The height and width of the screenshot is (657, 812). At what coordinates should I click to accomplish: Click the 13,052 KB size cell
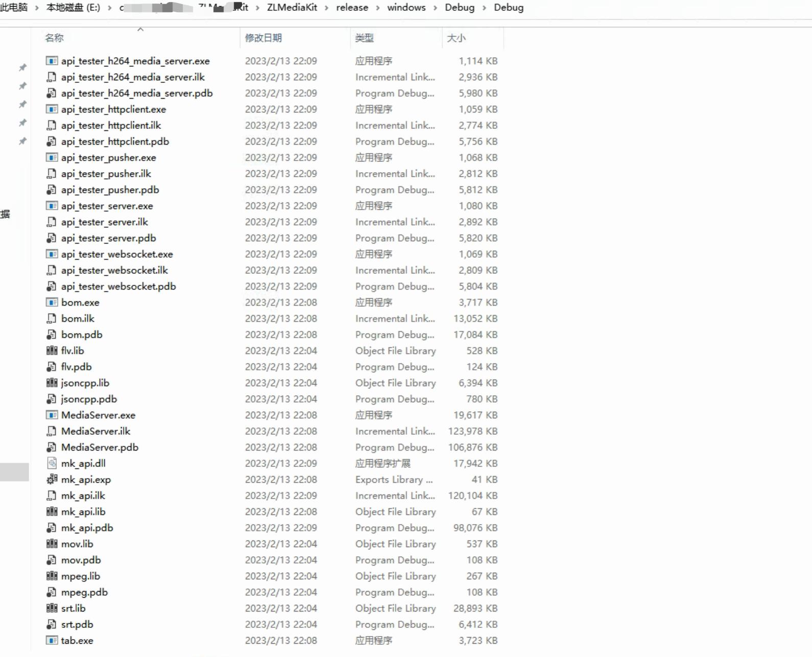(x=475, y=318)
